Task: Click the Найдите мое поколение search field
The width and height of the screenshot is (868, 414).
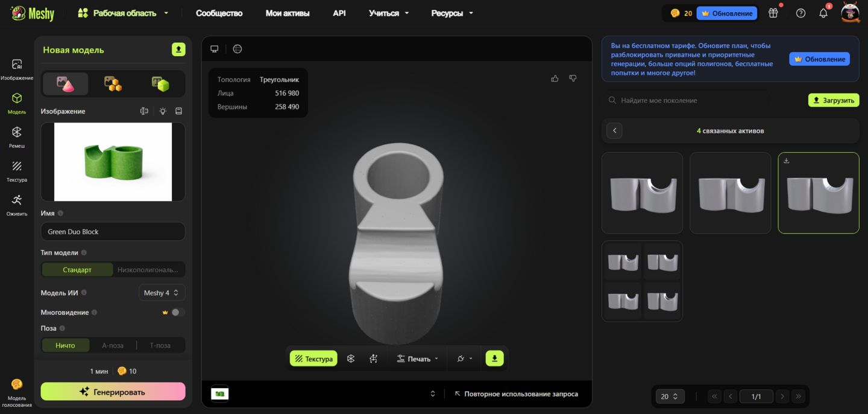Action: click(x=702, y=100)
